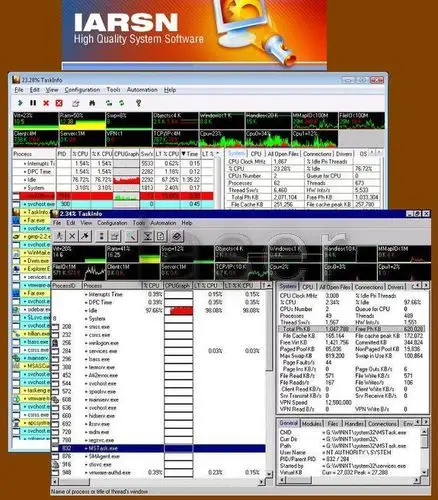Click the double green arrows icon in back TaskInfo toolbar
Screen dimensions: 438x500
(109, 103)
